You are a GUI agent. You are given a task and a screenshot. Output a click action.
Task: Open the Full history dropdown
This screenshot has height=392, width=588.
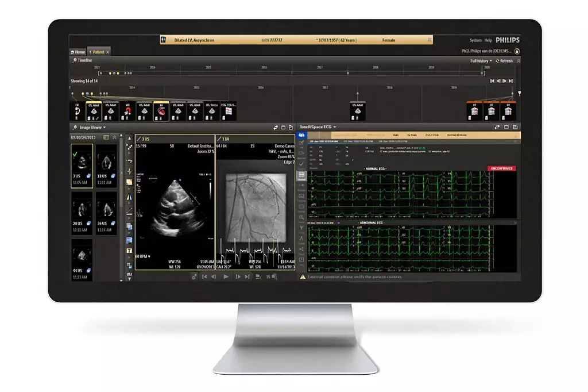[x=481, y=60]
